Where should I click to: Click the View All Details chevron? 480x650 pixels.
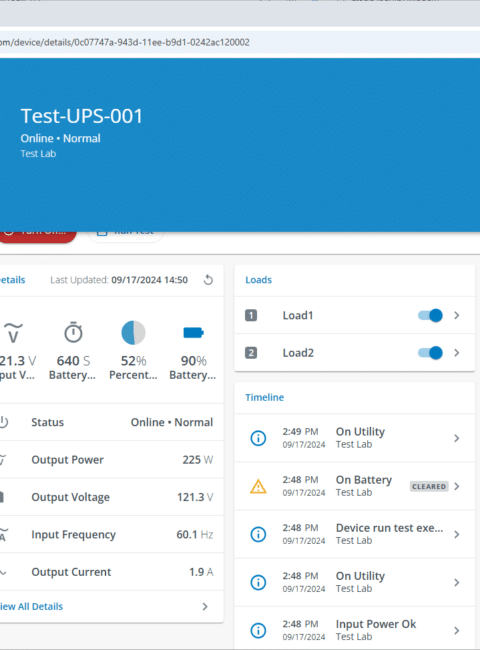205,606
